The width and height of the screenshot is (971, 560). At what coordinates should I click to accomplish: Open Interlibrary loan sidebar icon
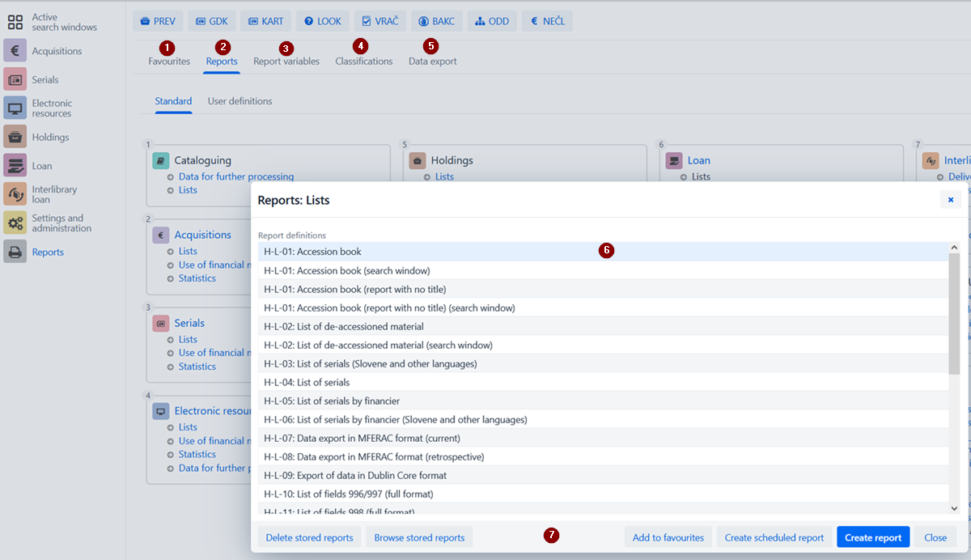[x=15, y=194]
